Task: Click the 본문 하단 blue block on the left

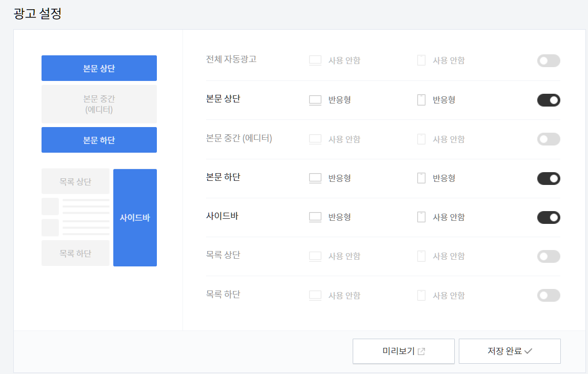Action: (x=99, y=139)
